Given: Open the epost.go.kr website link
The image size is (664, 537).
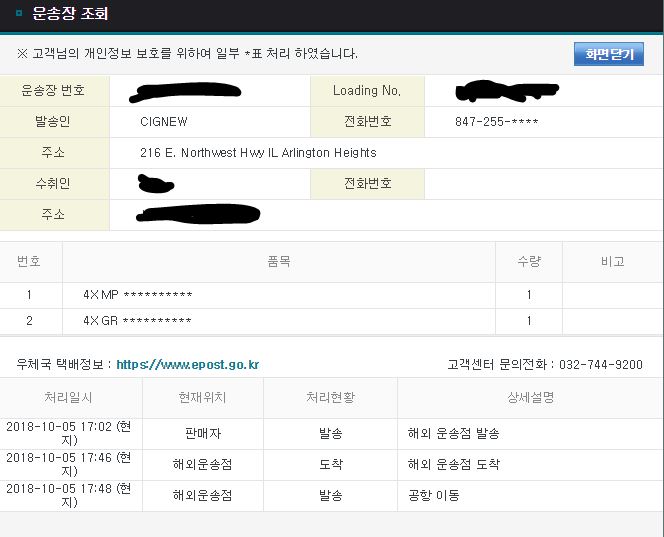Looking at the screenshot, I should (x=187, y=365).
